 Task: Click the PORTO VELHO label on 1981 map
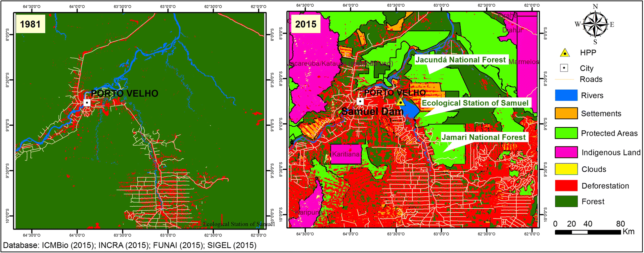pyautogui.click(x=124, y=94)
